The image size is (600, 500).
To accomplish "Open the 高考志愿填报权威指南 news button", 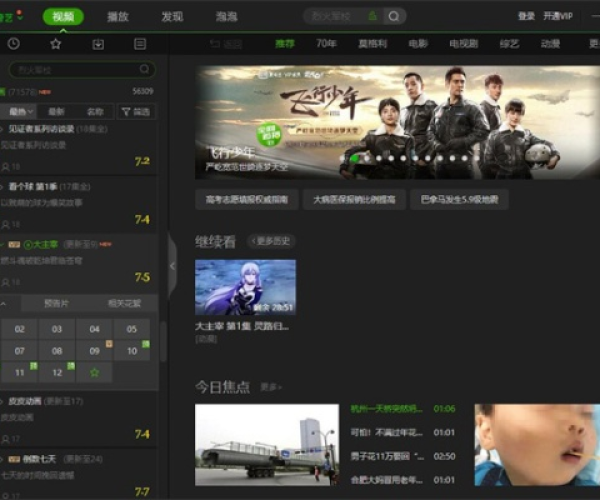I will (x=247, y=199).
